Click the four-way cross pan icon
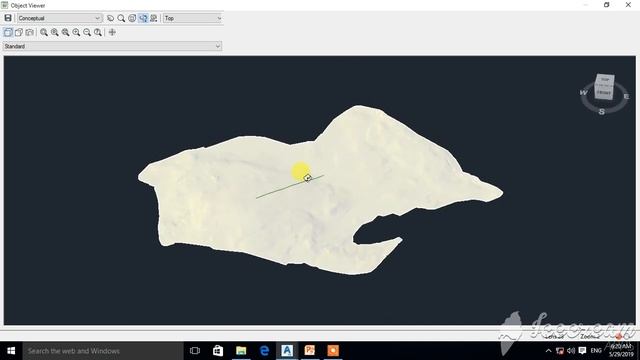The height and width of the screenshot is (360, 640). [x=112, y=32]
